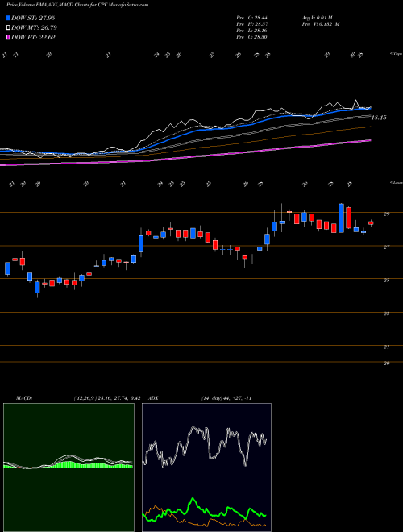Screen dimensions: 403x532
Task: Select the ADX values '(14 day) 44, +27, -11'
Action: 226,398
